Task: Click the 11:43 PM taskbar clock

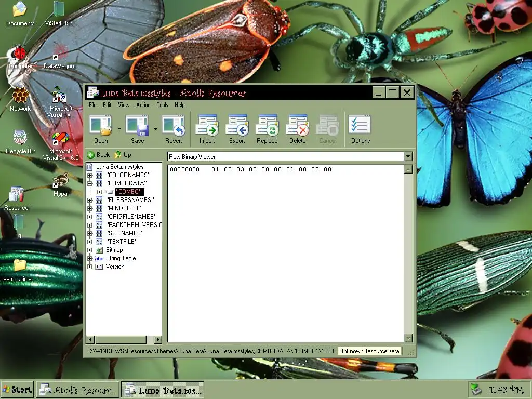Action: coord(506,390)
